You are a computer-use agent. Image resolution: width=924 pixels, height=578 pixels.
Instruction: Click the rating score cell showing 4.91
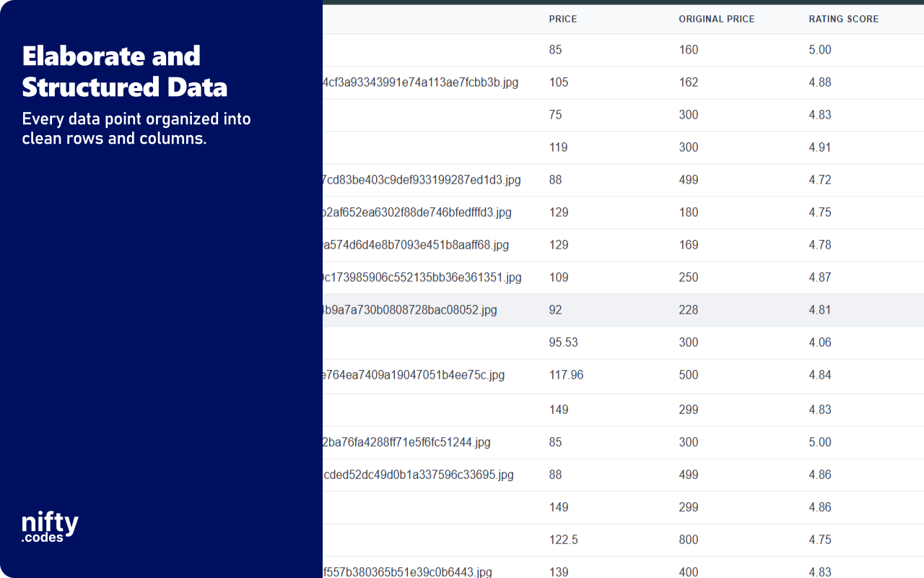820,147
